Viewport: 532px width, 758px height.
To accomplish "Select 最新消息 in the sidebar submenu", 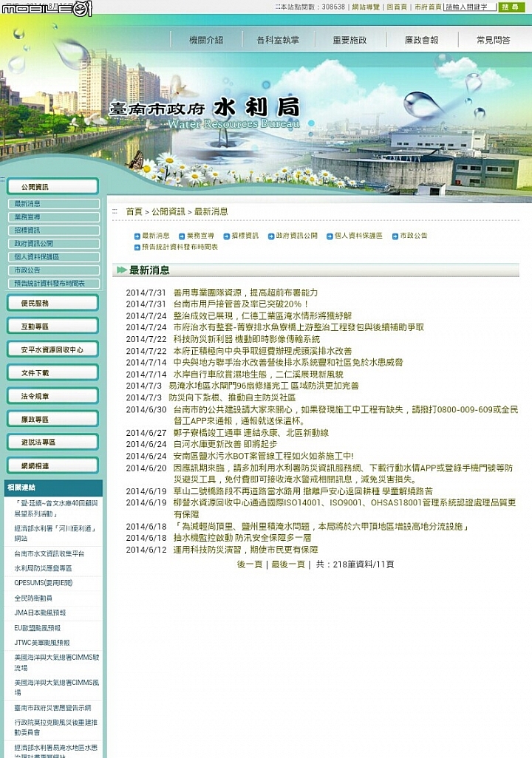I will [54, 204].
